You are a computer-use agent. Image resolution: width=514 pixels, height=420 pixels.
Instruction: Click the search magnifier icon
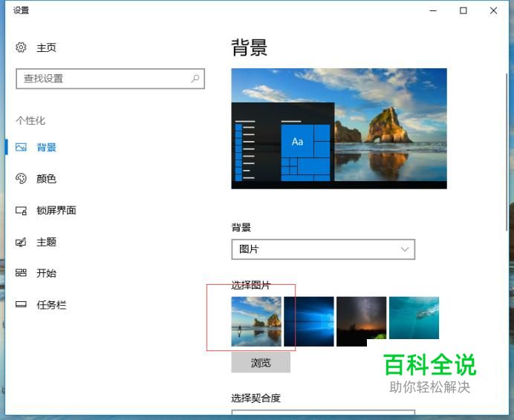(x=195, y=79)
